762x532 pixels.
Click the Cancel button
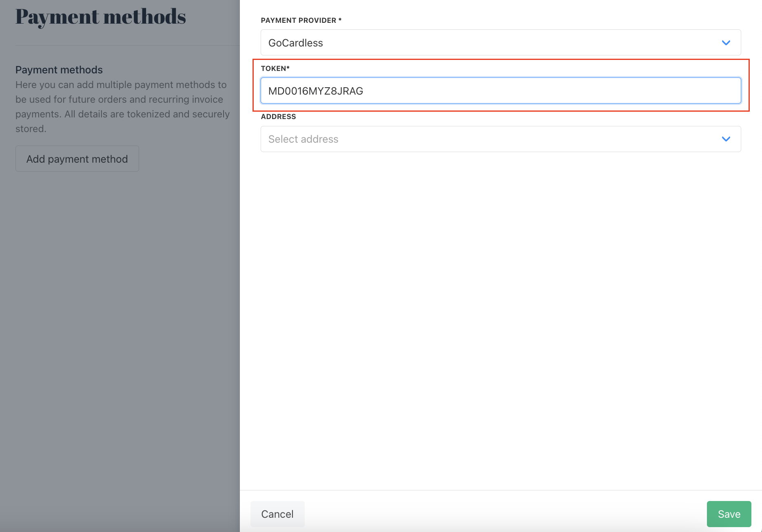coord(277,514)
